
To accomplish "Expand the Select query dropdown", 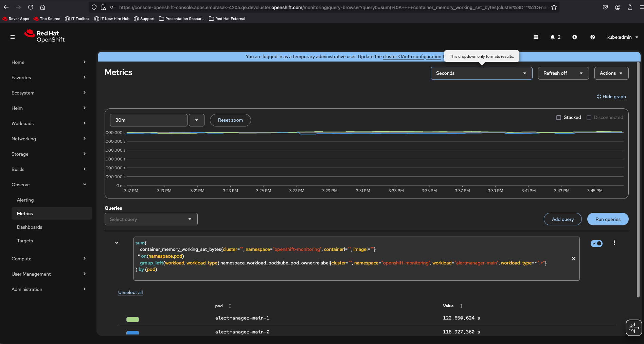I will [x=151, y=219].
